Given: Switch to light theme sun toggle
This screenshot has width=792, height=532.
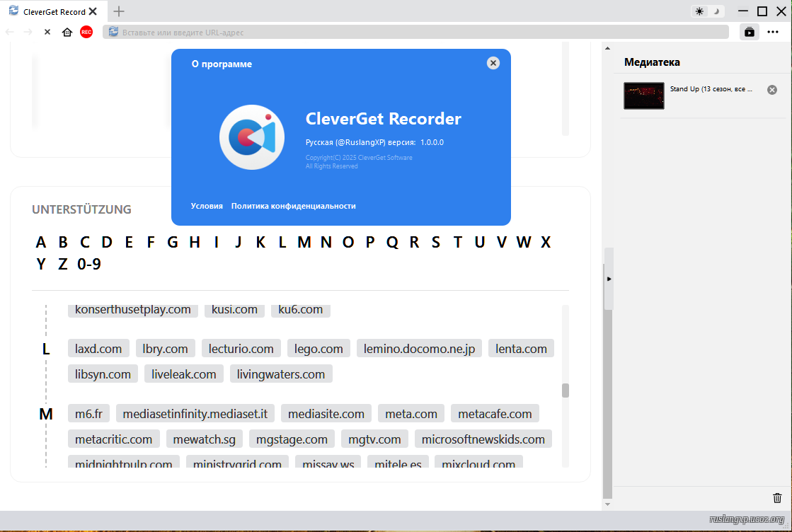Looking at the screenshot, I should pos(700,11).
